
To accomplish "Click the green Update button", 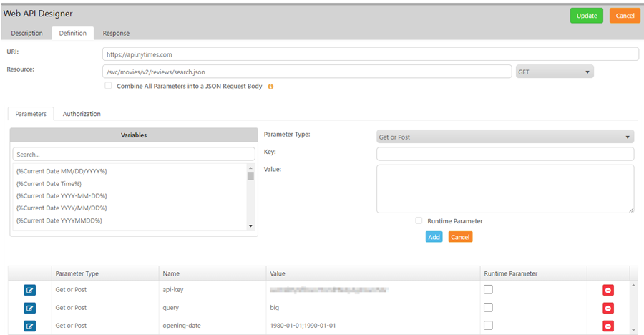I will coord(587,16).
